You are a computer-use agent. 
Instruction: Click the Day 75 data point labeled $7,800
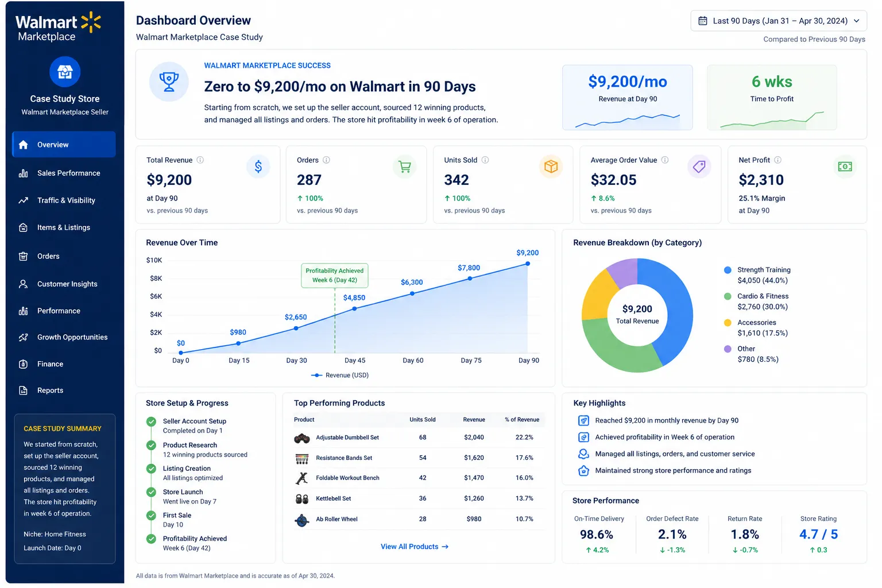470,278
